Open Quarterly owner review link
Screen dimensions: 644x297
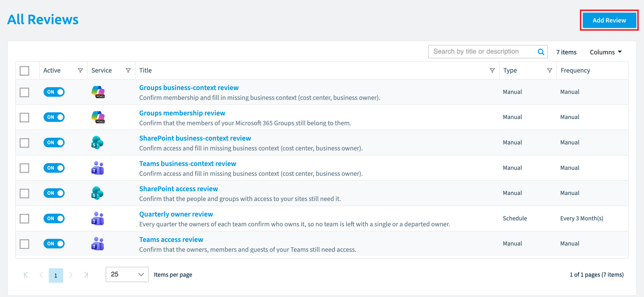(x=176, y=214)
